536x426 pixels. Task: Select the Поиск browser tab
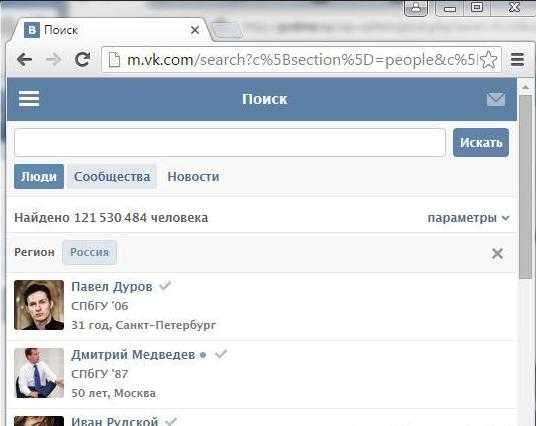pyautogui.click(x=109, y=30)
